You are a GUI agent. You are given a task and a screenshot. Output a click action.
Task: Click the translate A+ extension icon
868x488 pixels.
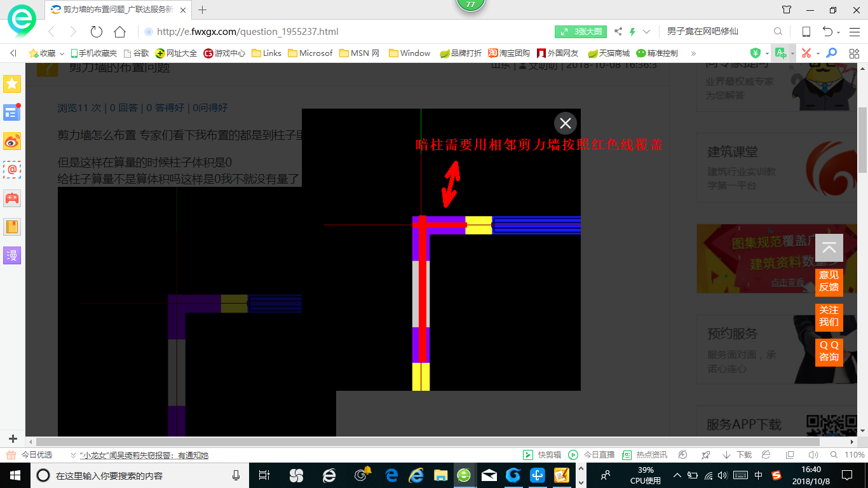point(781,53)
